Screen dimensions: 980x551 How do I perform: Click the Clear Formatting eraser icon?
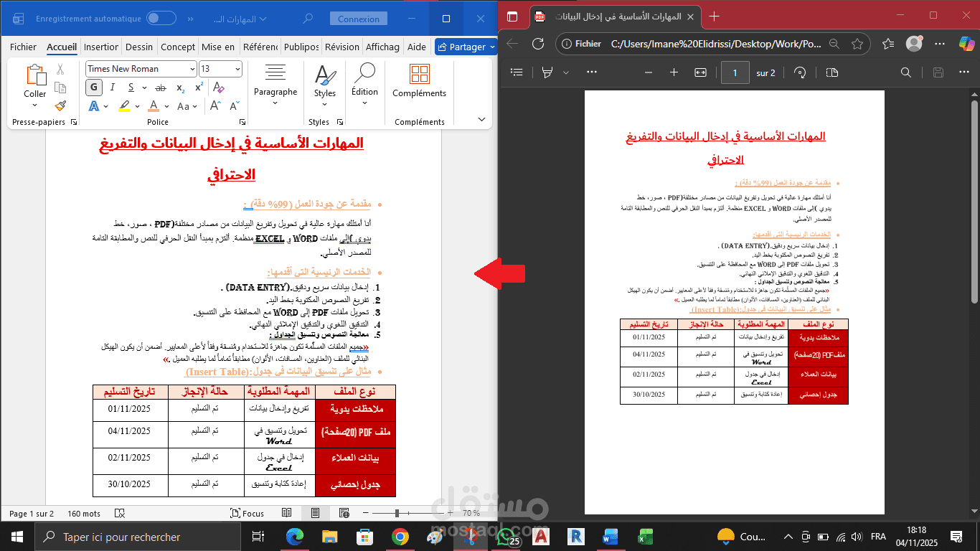(220, 88)
